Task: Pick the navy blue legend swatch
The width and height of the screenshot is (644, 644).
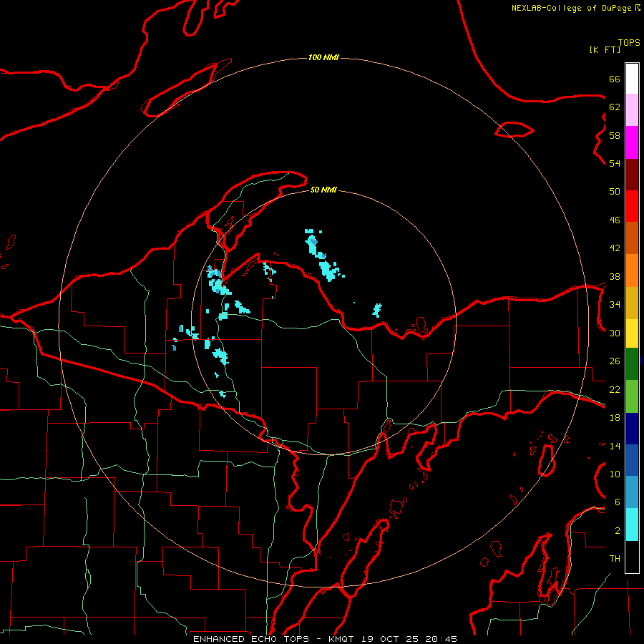Action: pyautogui.click(x=632, y=429)
